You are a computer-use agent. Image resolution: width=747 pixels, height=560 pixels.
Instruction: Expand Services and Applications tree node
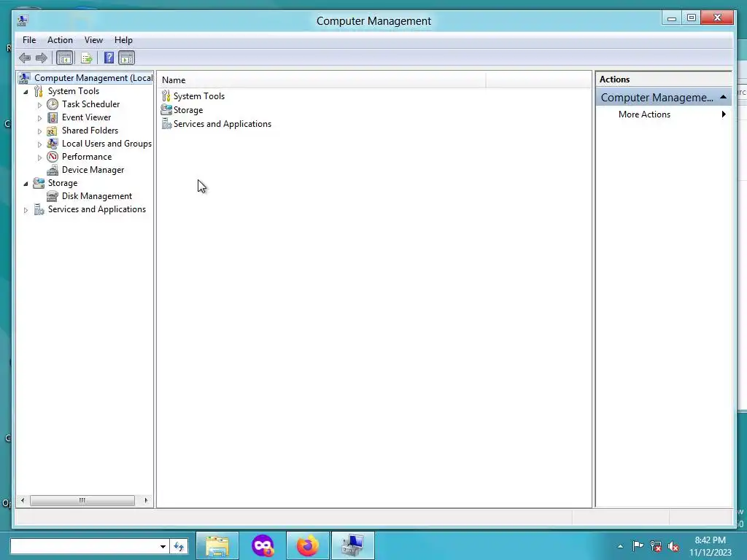point(26,209)
